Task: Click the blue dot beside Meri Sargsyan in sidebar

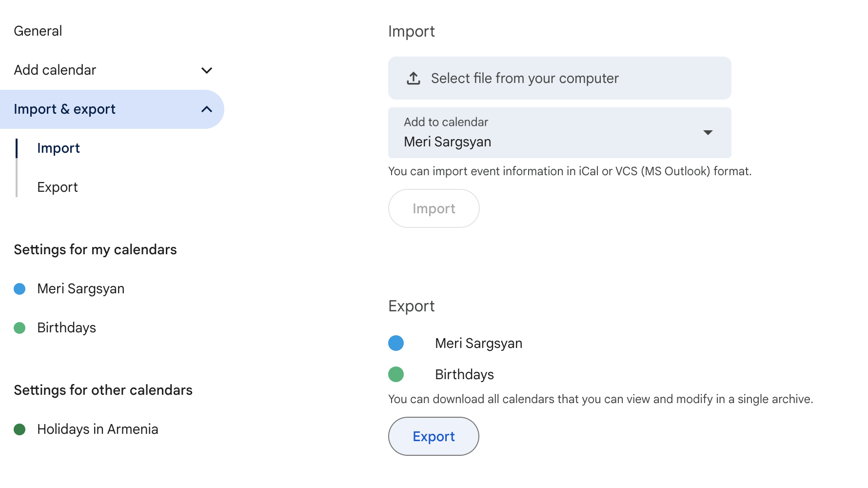Action: 20,289
